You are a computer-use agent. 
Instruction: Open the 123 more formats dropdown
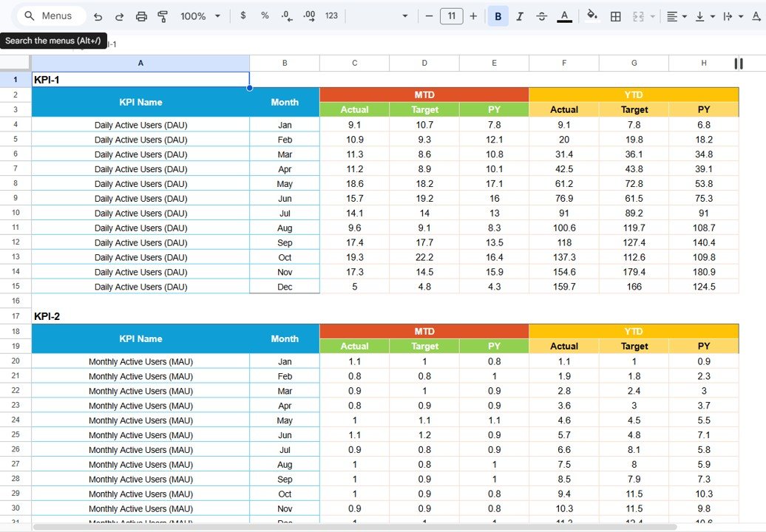click(x=331, y=16)
